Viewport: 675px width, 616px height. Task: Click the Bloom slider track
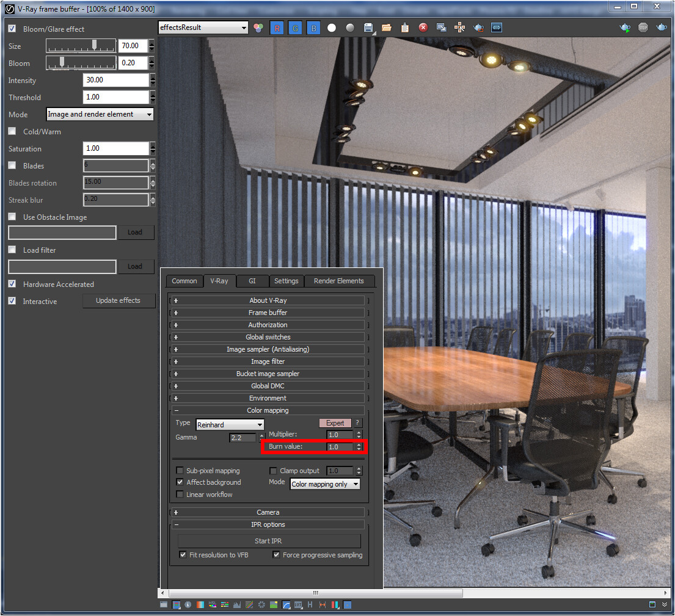point(81,63)
